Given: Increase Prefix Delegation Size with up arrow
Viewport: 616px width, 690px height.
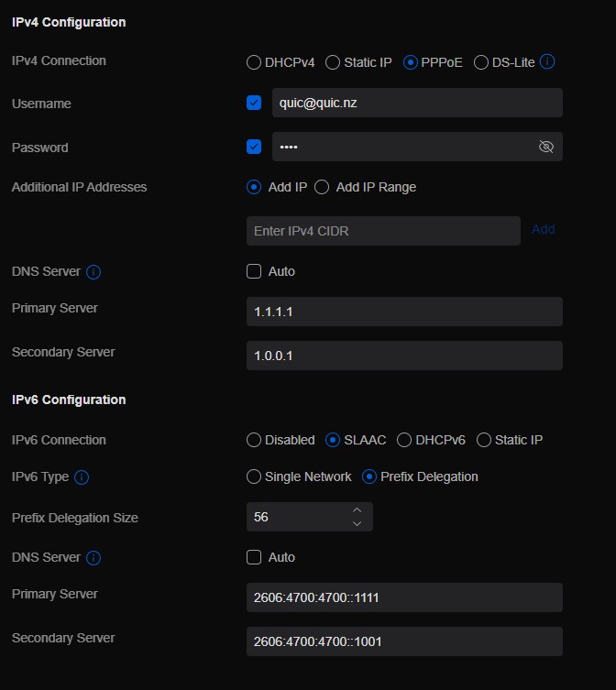Looking at the screenshot, I should click(x=357, y=510).
